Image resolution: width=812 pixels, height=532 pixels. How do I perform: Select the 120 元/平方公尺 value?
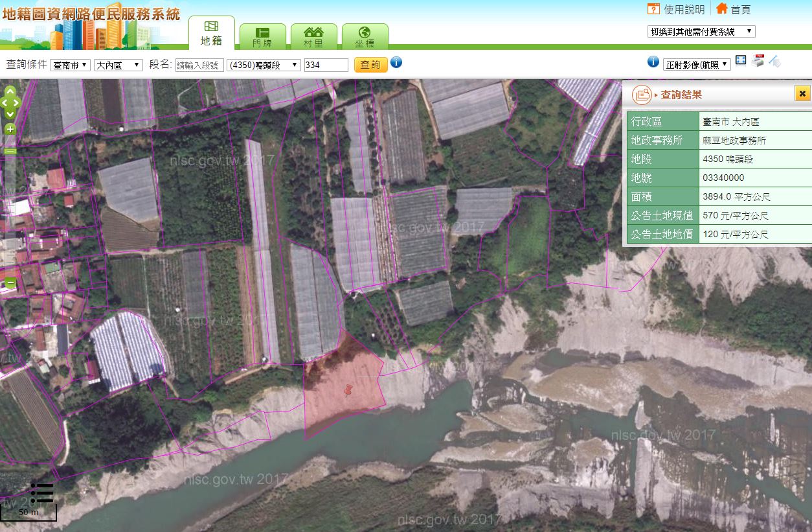pos(736,234)
